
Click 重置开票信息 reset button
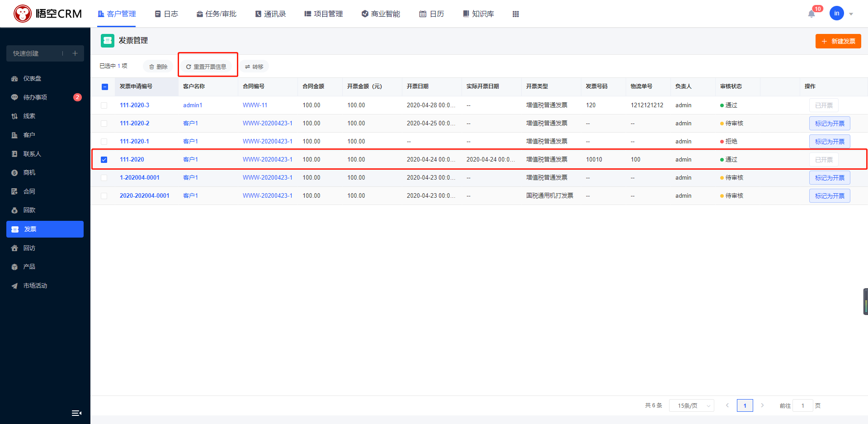click(207, 67)
